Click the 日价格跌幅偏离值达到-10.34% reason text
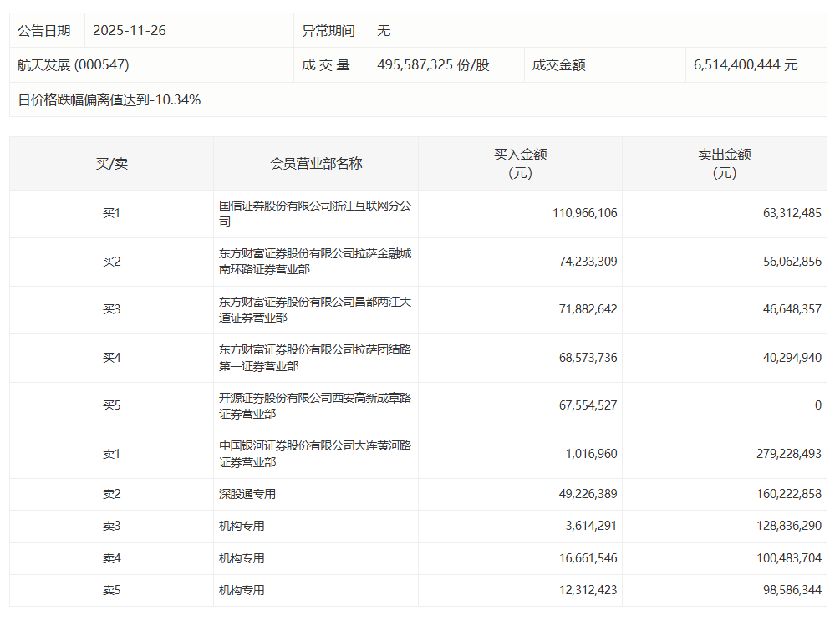 109,99
